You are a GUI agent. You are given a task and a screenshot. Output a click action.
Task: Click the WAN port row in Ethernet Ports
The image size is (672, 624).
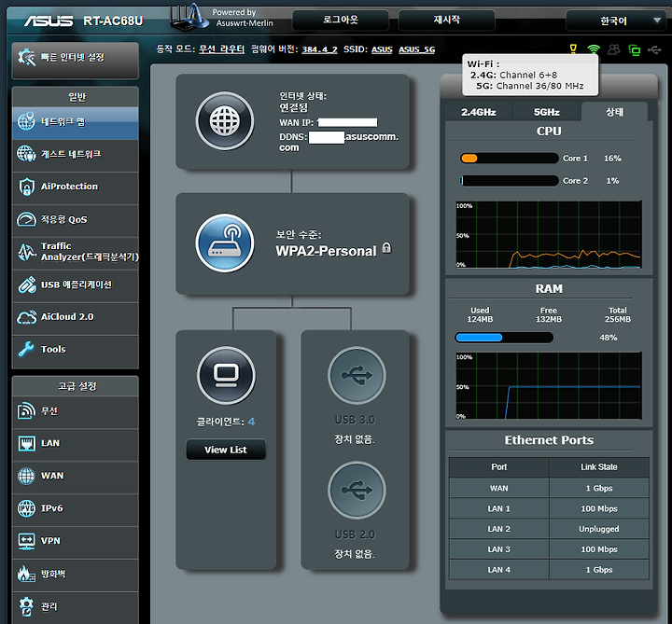point(549,488)
